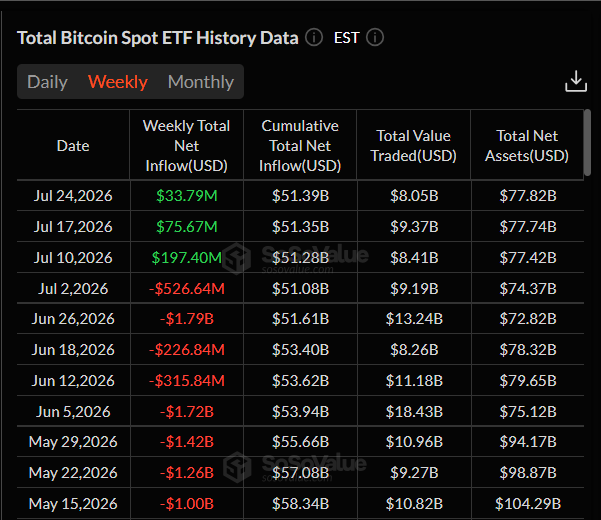Viewport: 601px width, 520px height.
Task: Select the Weekly tab
Action: pos(118,82)
